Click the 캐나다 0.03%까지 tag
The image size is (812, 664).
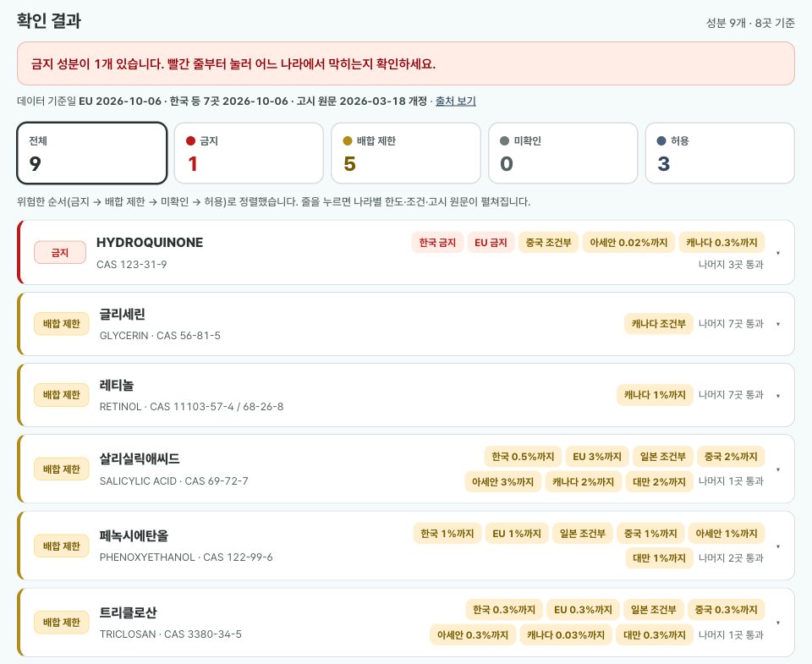[566, 635]
